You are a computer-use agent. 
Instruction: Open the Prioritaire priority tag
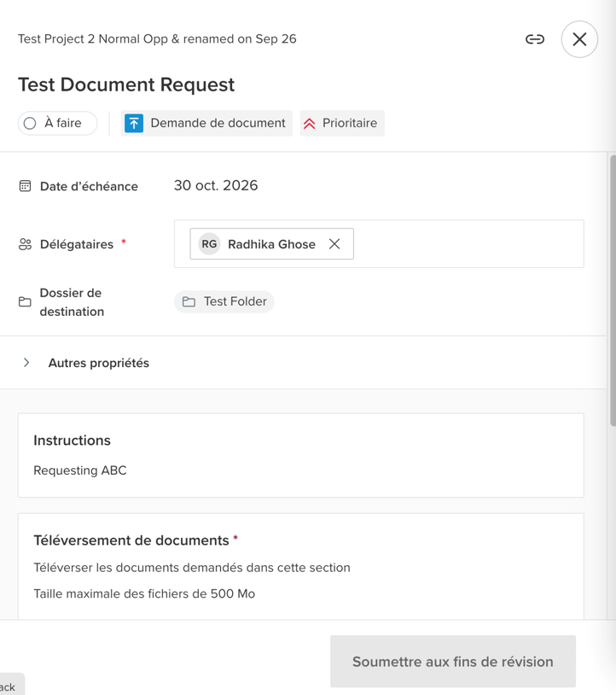(342, 123)
